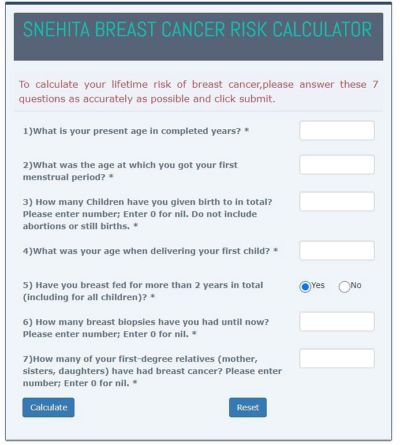
Task: Click the Snehita Breast Cancer Risk Calculator title
Action: pos(197,29)
